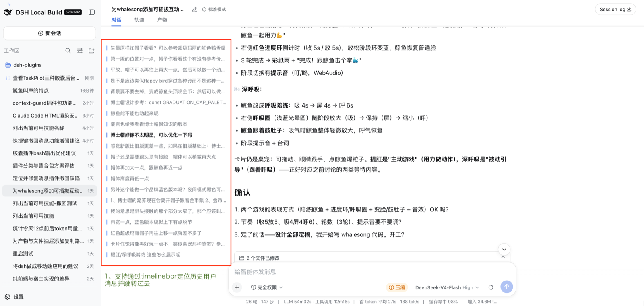Jump to timeline message about flappy bird
The width and height of the screenshot is (644, 306).
point(166,81)
